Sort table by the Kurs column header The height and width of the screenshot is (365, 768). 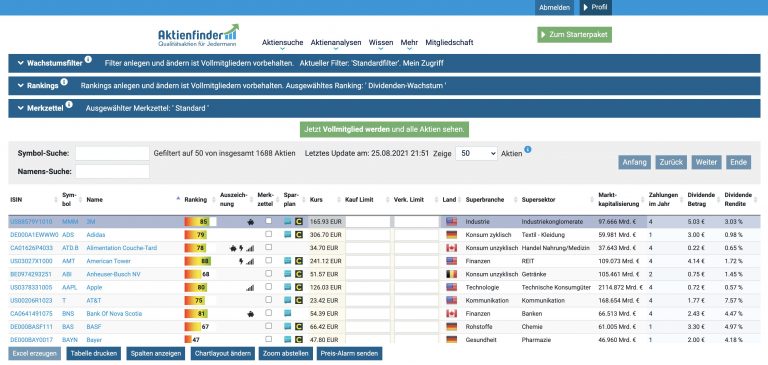pos(315,200)
